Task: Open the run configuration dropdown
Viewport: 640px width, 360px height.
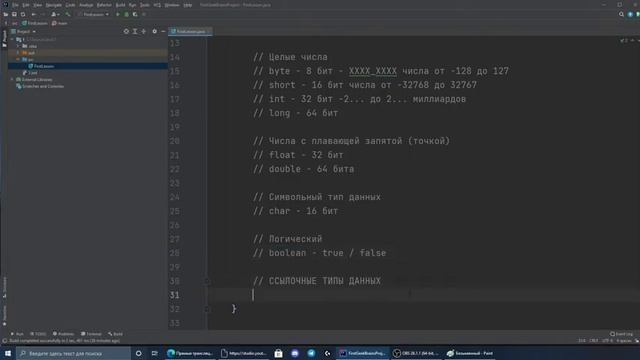Action: [x=94, y=14]
